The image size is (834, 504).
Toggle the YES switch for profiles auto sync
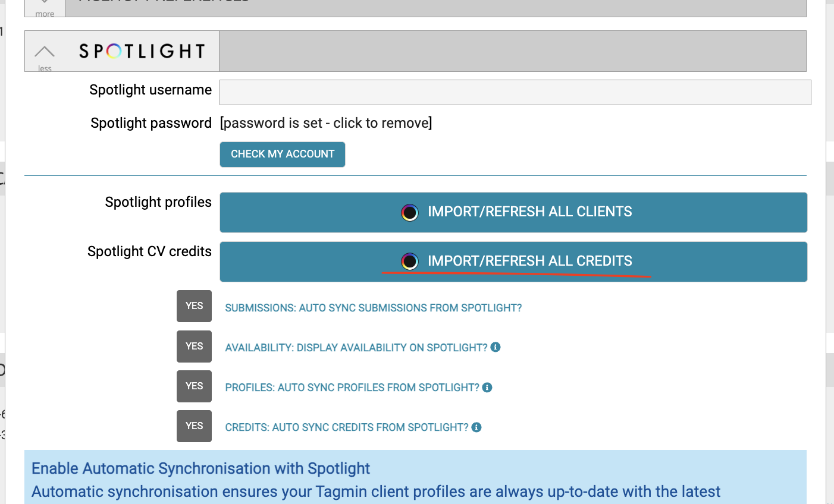pos(194,386)
